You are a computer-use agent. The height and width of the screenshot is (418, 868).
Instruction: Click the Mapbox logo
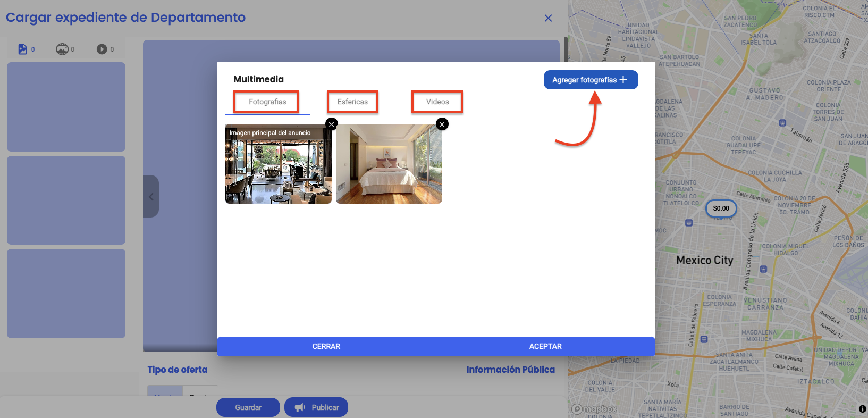pos(594,409)
